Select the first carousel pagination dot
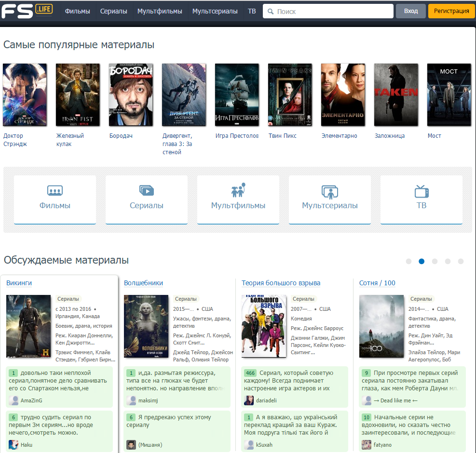Screen dimensions: 476x453 pyautogui.click(x=408, y=262)
